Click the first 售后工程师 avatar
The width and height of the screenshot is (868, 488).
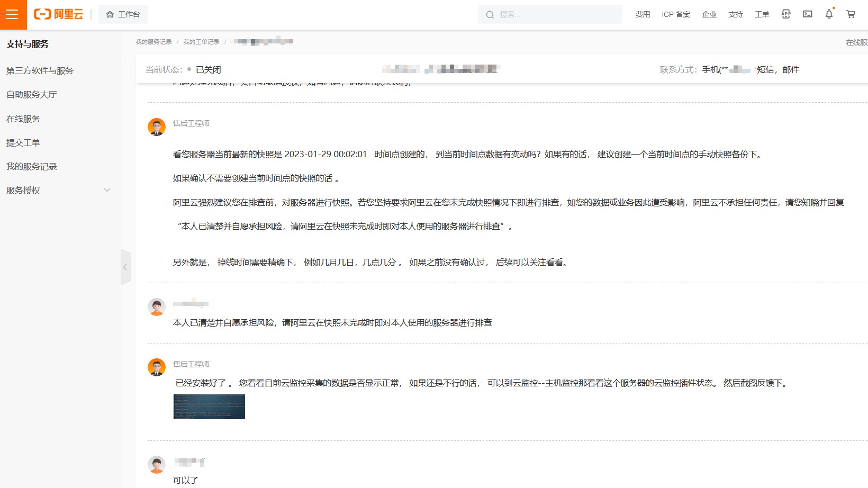pos(157,127)
